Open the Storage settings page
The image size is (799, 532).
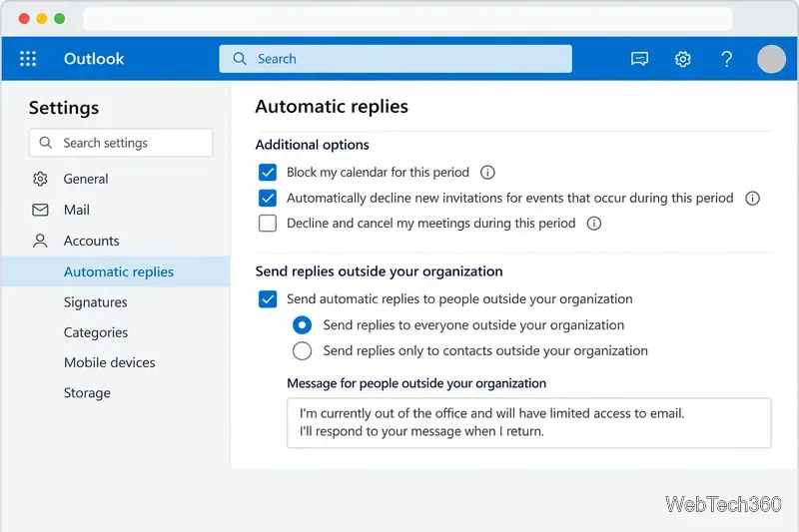coord(87,393)
